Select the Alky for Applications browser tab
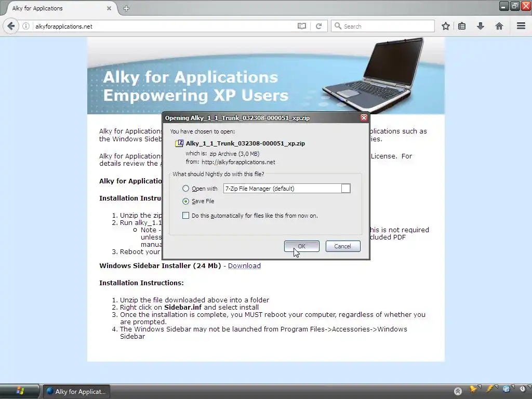 tap(59, 8)
